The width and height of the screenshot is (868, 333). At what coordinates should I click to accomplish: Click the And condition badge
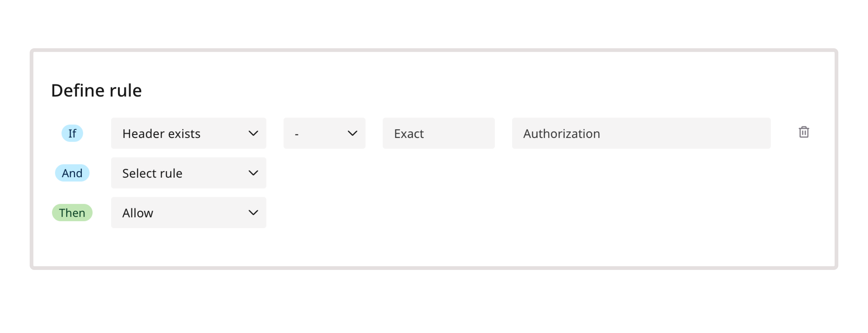tap(72, 173)
